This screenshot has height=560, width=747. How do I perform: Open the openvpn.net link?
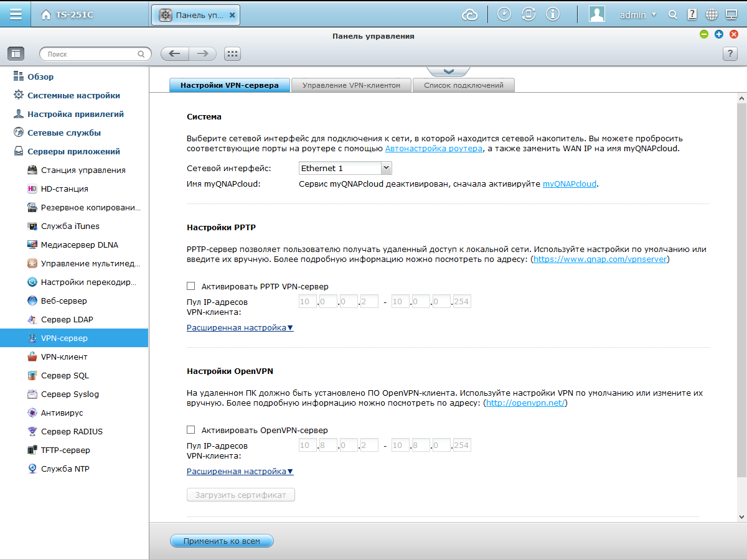click(x=525, y=403)
